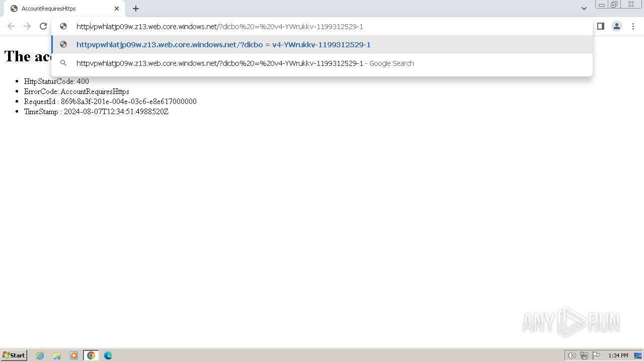The image size is (644, 362).
Task: Open Chrome three-dot menu
Action: 633,26
